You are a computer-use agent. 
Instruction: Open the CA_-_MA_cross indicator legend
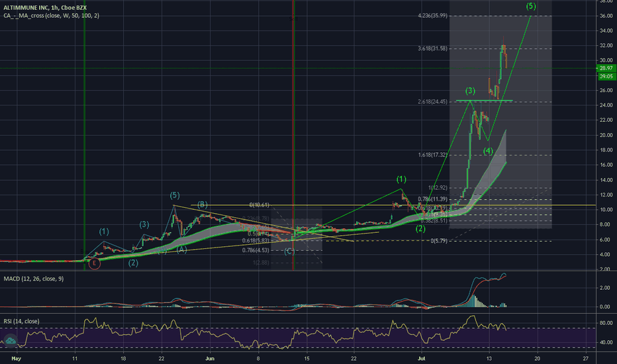tap(51, 16)
